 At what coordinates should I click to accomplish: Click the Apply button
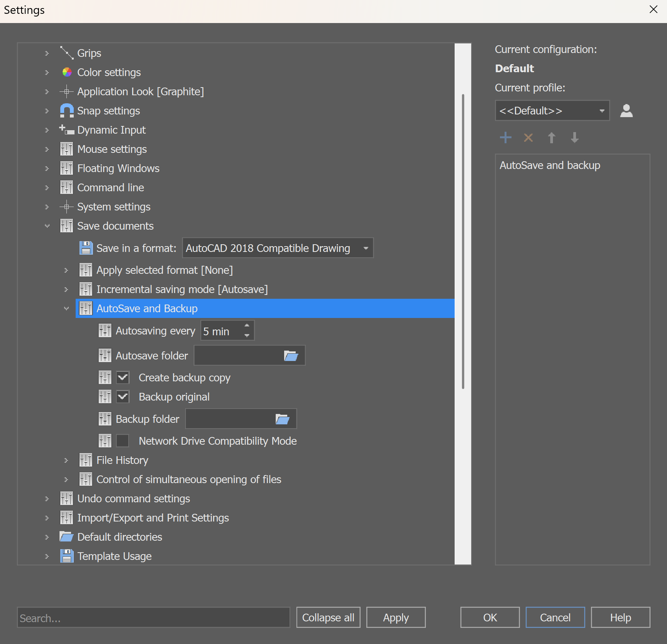[396, 618]
